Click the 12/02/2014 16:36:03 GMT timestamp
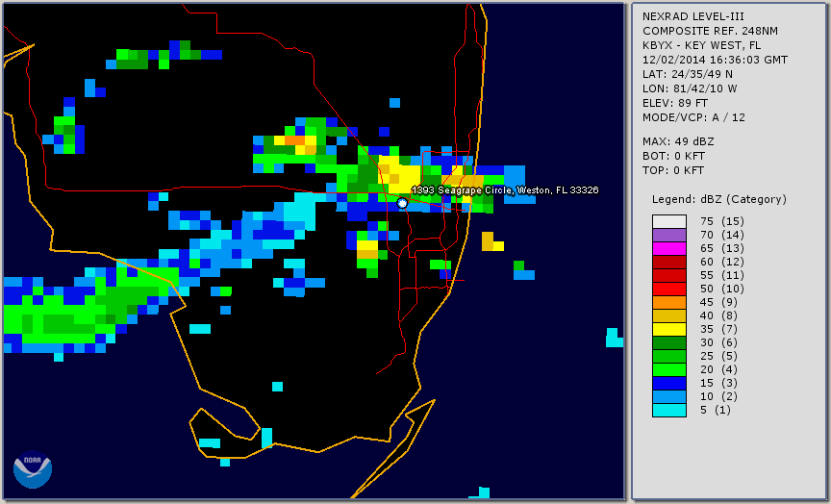The width and height of the screenshot is (831, 504). 715,60
